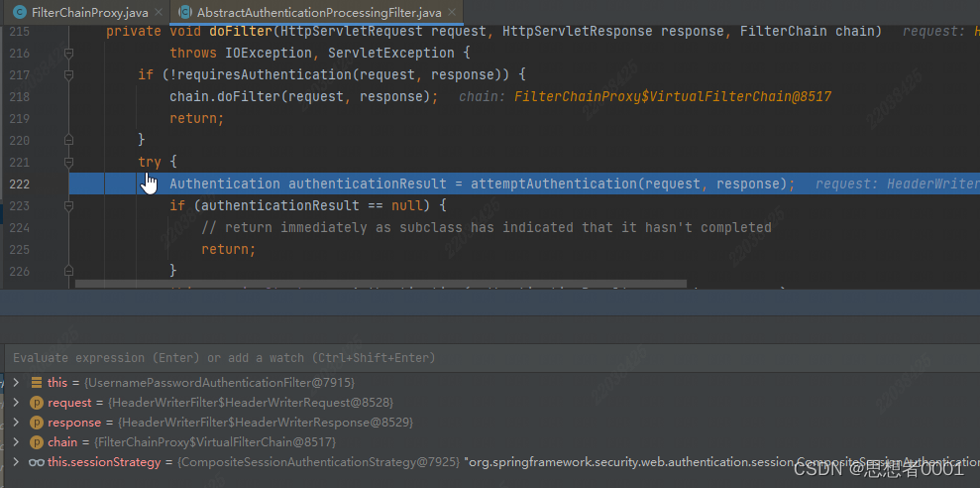This screenshot has width=980, height=488.
Task: Collapse the if block at line 217
Action: pyautogui.click(x=68, y=75)
